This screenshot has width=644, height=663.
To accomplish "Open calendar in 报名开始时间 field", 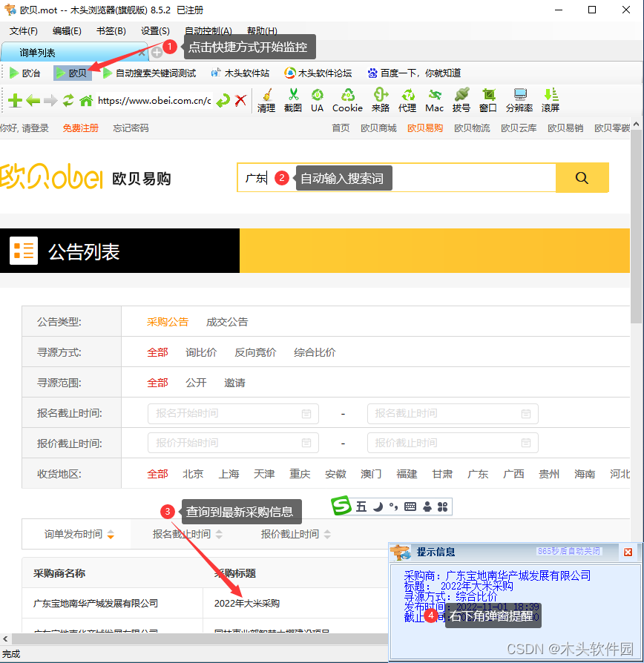I will (x=306, y=414).
